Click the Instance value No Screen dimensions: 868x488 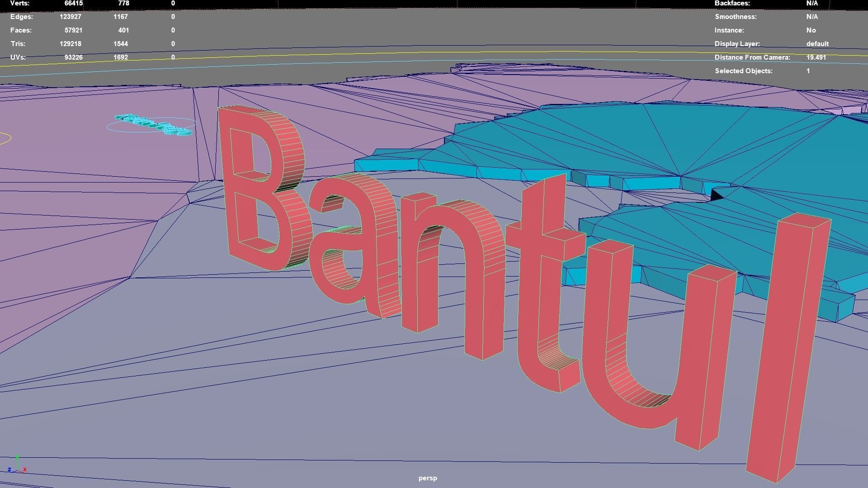[811, 30]
